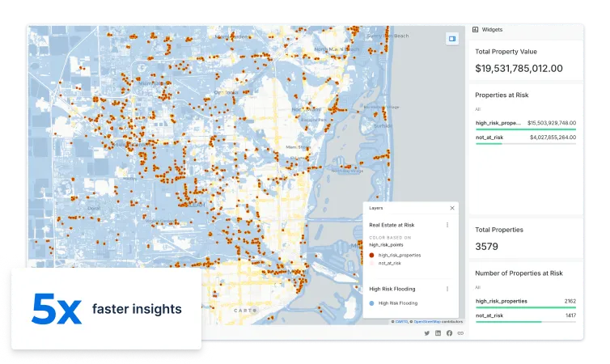Screen dimensions: 610x364
Task: Select high_risk_prope... row in Properties at Risk
Action: [525, 123]
